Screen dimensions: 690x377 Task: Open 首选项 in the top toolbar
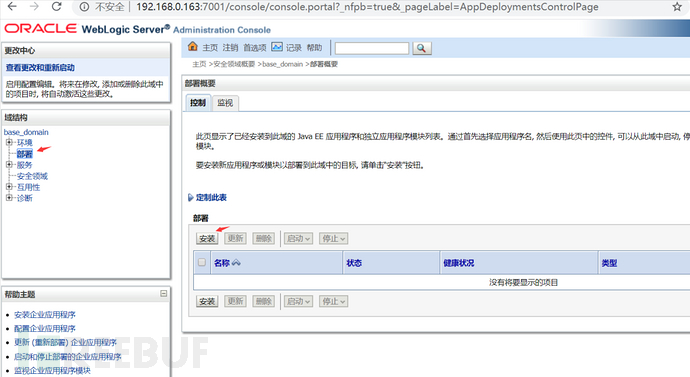pos(255,48)
